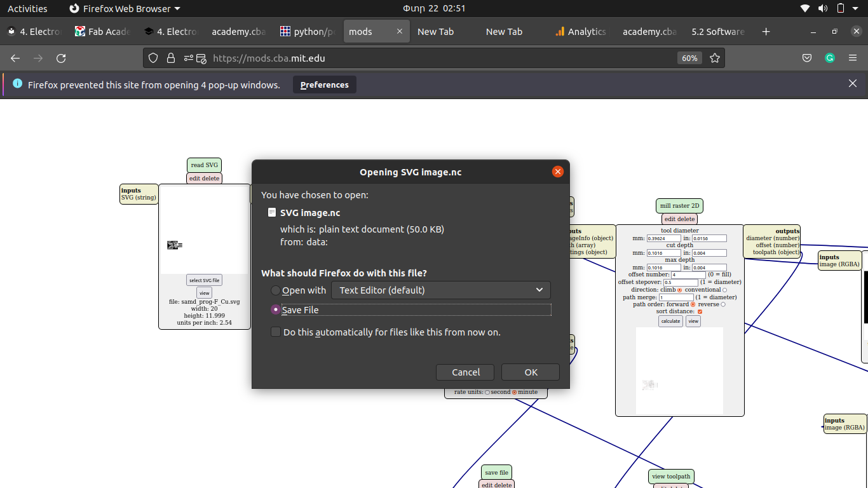Click the path merge input field
The height and width of the screenshot is (488, 868).
[x=676, y=297]
